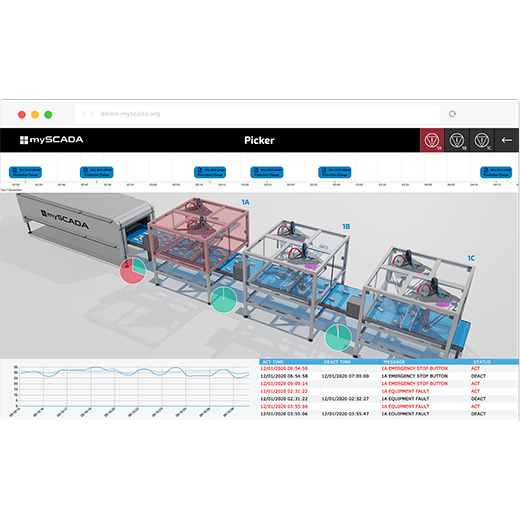Click the browser back chevron
Viewport: 520px width, 520px height.
click(84, 114)
